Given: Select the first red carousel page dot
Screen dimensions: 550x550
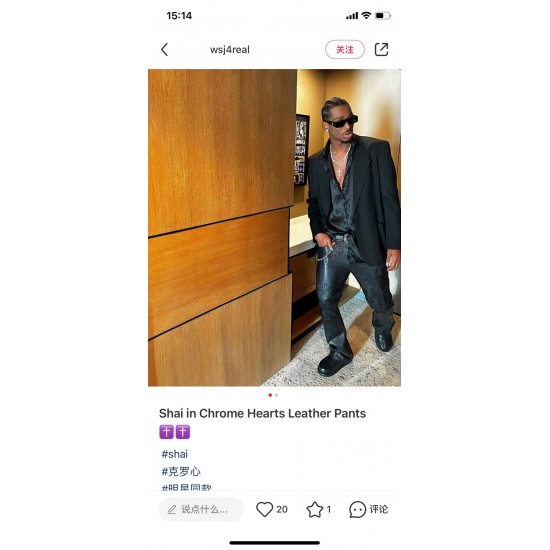Looking at the screenshot, I should 270,395.
